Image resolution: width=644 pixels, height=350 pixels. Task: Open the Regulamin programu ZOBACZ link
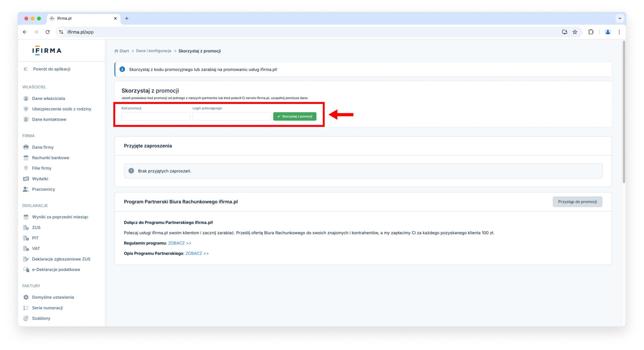180,243
